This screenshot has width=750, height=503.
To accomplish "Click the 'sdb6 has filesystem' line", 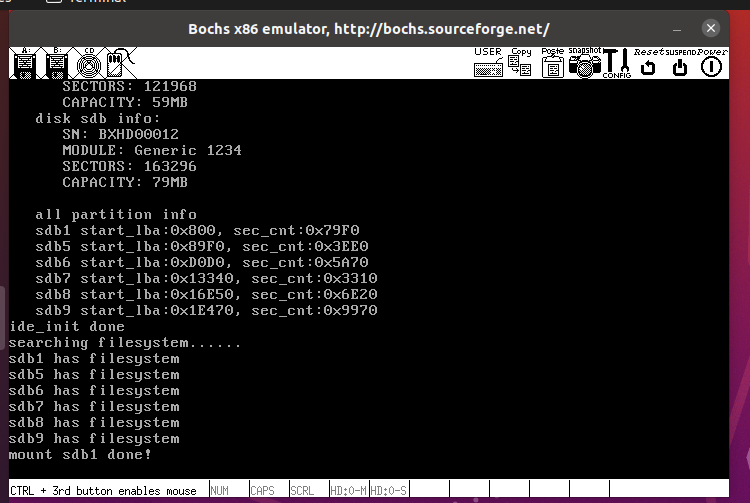I will (x=94, y=391).
